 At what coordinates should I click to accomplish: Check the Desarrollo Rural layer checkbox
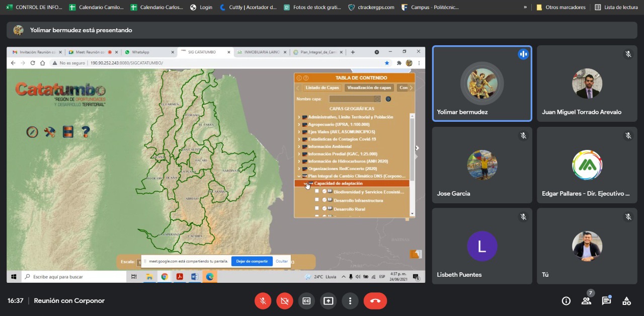[x=317, y=208]
